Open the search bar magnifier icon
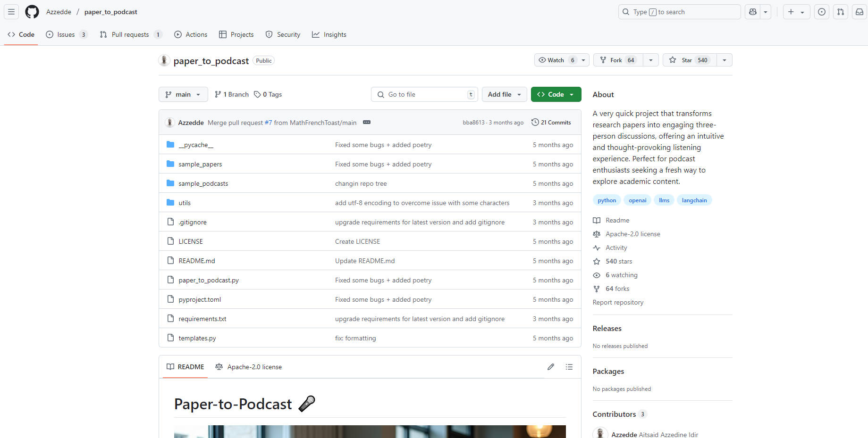This screenshot has height=438, width=868. [626, 11]
